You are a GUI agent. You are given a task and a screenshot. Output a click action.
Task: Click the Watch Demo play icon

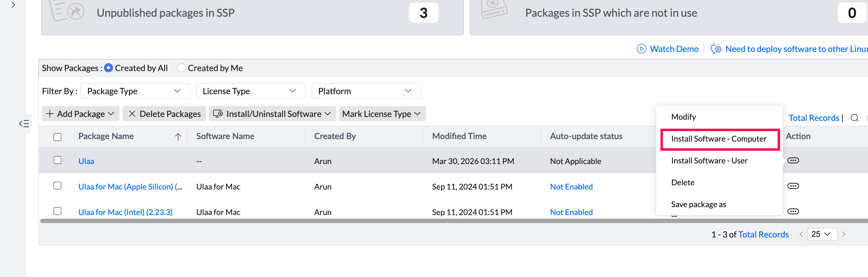[641, 49]
